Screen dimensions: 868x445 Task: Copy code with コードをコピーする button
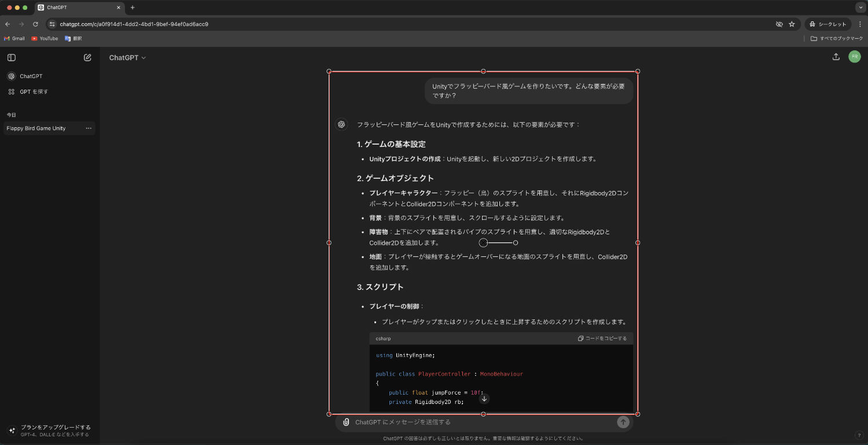pos(602,339)
